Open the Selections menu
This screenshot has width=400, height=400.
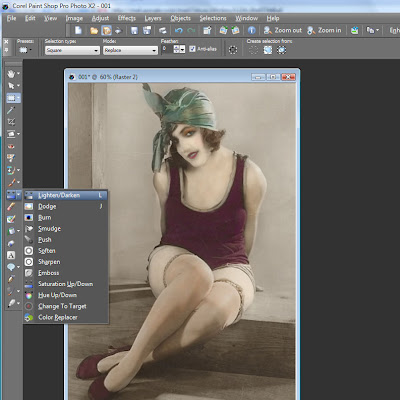[213, 18]
